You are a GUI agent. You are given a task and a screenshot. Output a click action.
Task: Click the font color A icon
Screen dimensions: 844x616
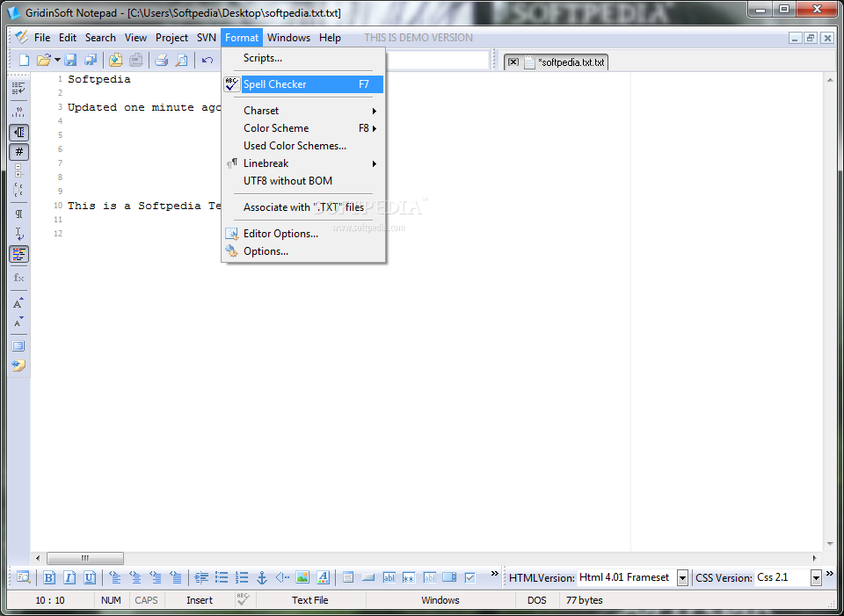323,578
